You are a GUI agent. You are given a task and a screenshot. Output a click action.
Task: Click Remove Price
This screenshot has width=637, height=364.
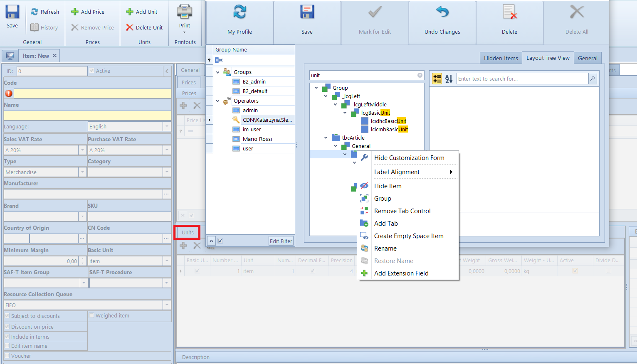point(92,27)
